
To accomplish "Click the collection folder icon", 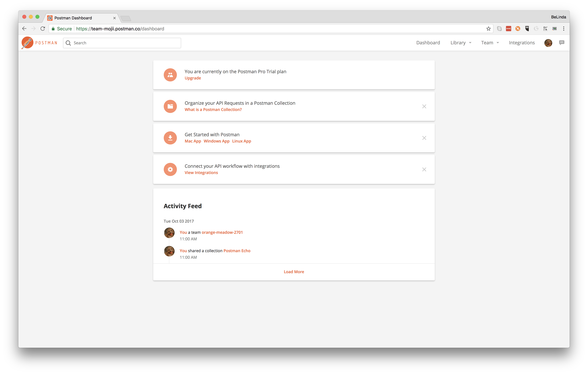I will coord(170,106).
